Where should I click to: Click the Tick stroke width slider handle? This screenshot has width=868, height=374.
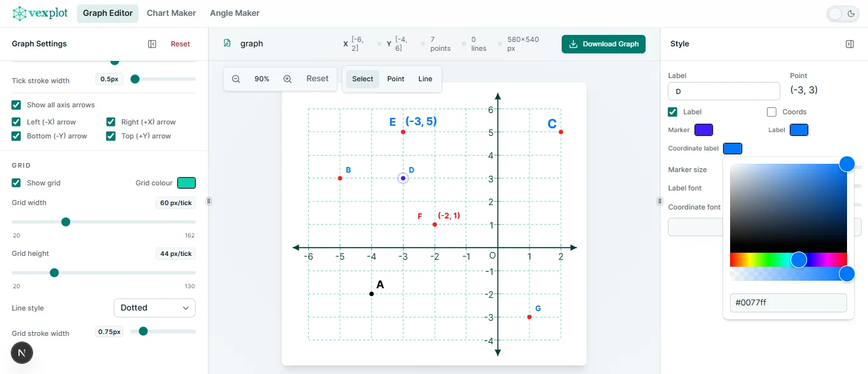(135, 79)
